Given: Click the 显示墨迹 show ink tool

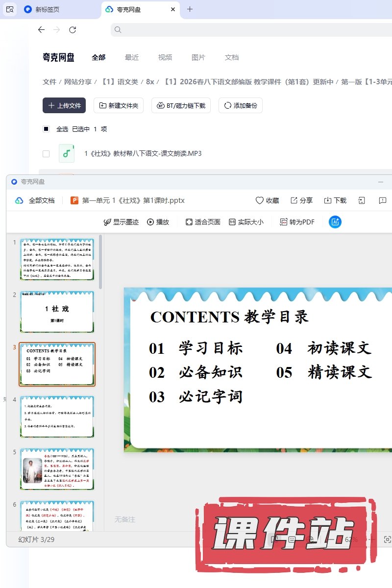Looking at the screenshot, I should click(x=121, y=222).
